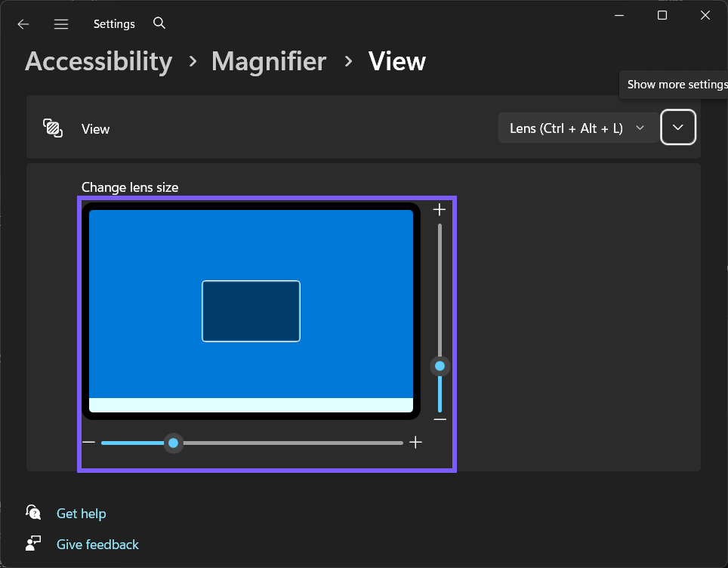This screenshot has height=568, width=728.
Task: Minimize the Settings window
Action: (x=619, y=15)
